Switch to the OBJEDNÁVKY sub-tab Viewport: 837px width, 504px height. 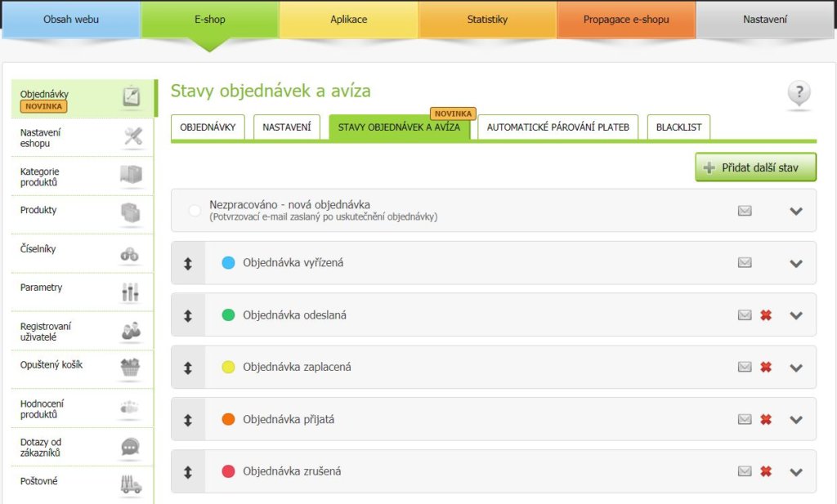[x=208, y=127]
